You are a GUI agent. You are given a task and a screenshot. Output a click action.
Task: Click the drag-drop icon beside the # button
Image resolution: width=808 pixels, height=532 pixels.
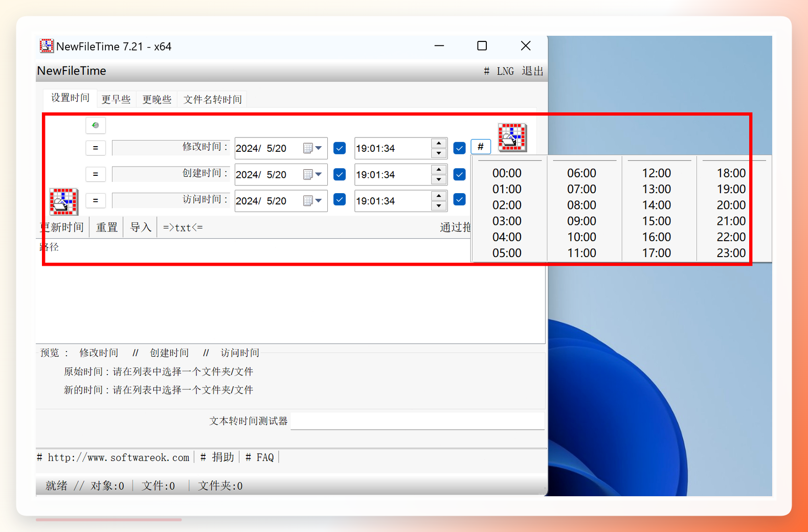[x=512, y=137]
